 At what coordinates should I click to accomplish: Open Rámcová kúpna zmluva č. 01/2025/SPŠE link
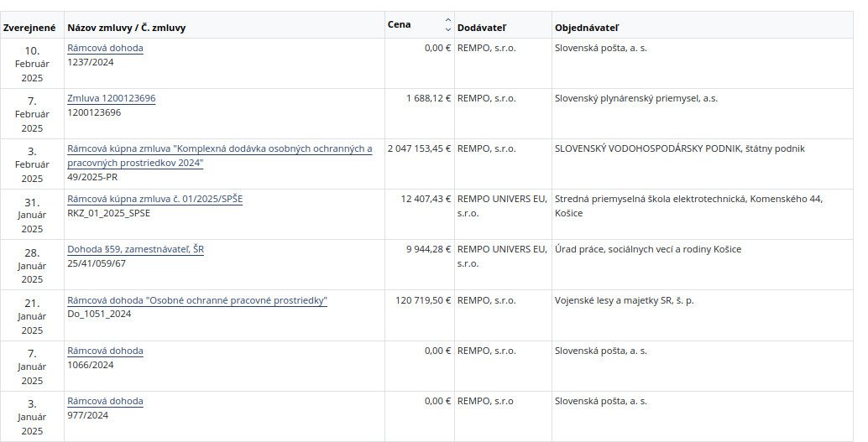[x=154, y=200]
